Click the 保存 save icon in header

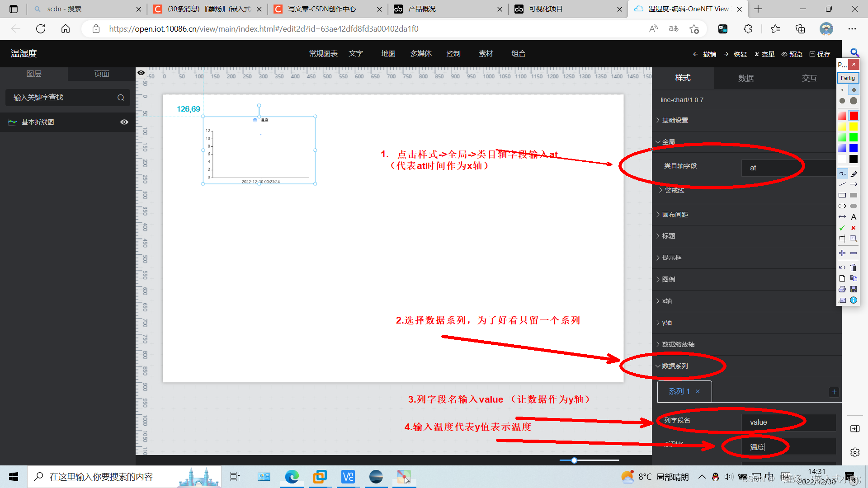point(812,54)
